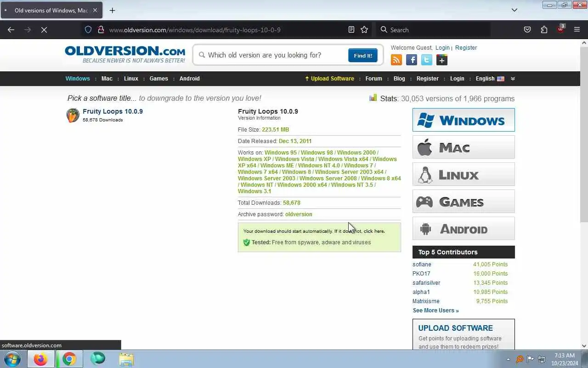The width and height of the screenshot is (588, 368).
Task: Click Login in the black nav bar
Action: point(457,79)
